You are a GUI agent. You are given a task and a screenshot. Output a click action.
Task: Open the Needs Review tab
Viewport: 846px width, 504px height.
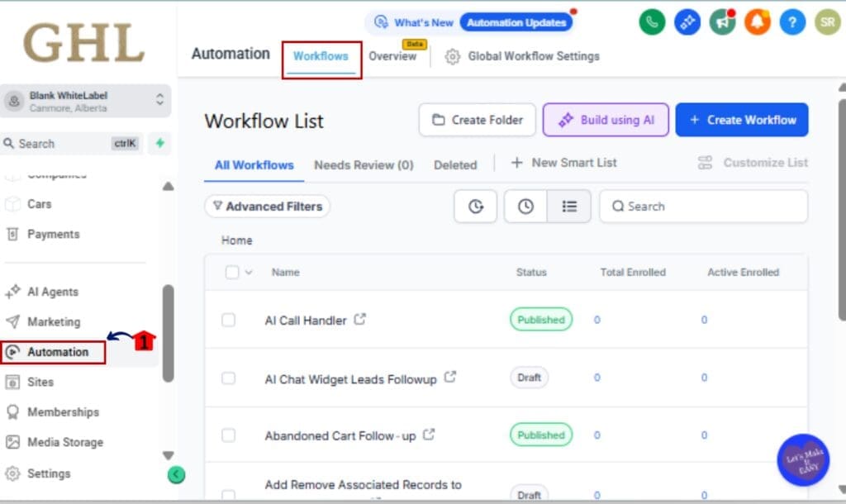pos(364,164)
